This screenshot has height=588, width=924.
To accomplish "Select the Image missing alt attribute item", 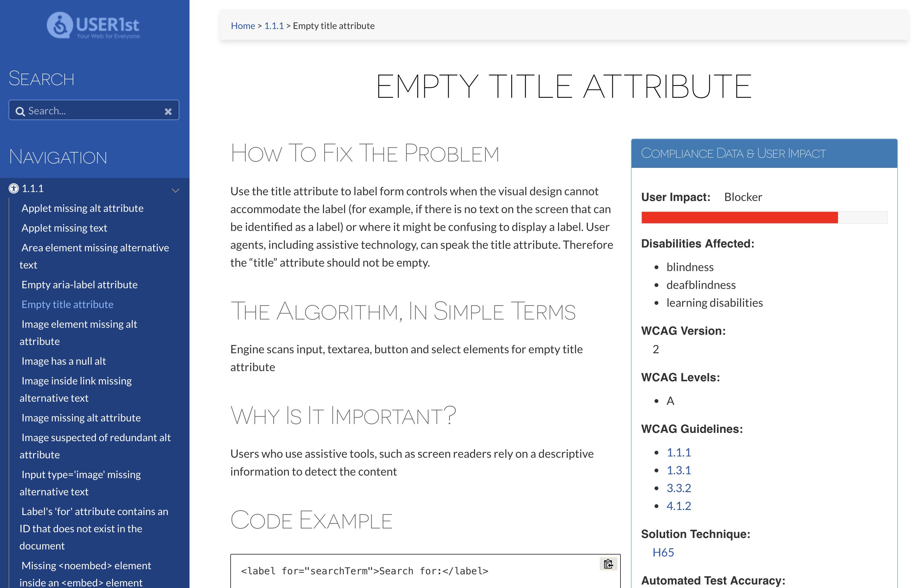I will [81, 417].
